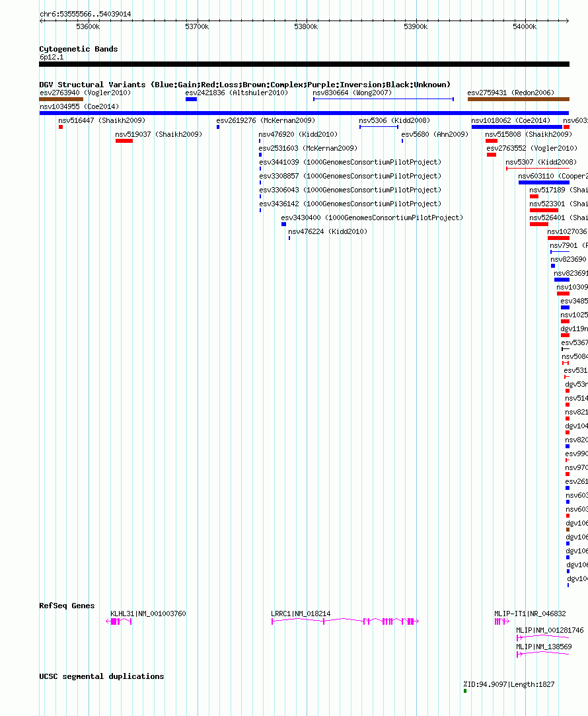Viewport: 588px width, 716px height.
Task: Open LRRC1|NM_018214 gene label
Action: 301,614
